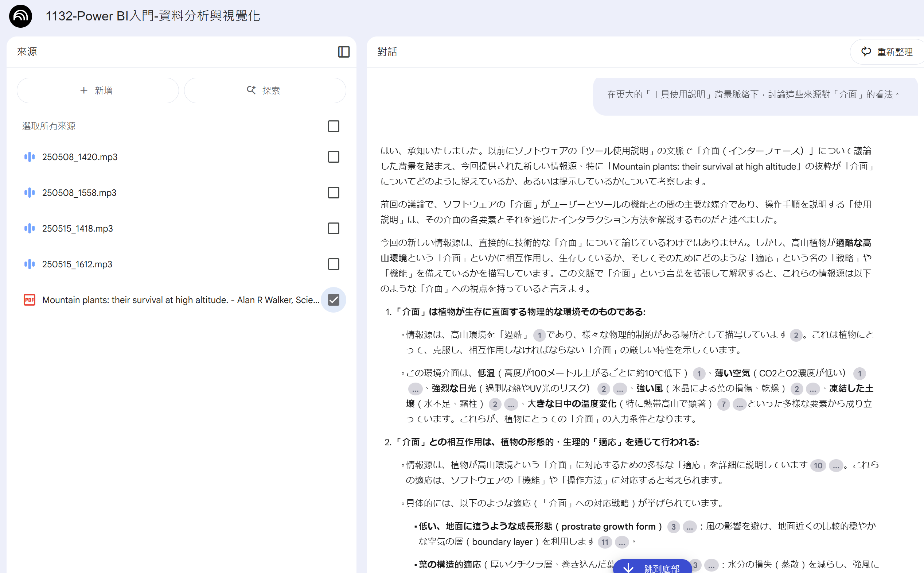Screen dimensions: 924x573
Task: Click the 對話 panel heading
Action: [387, 51]
